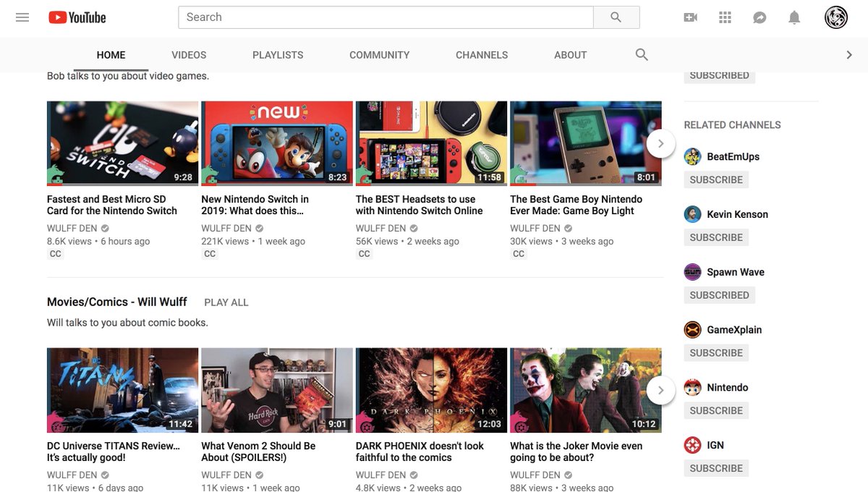868x492 pixels.
Task: Open the create video camera icon
Action: pos(691,17)
